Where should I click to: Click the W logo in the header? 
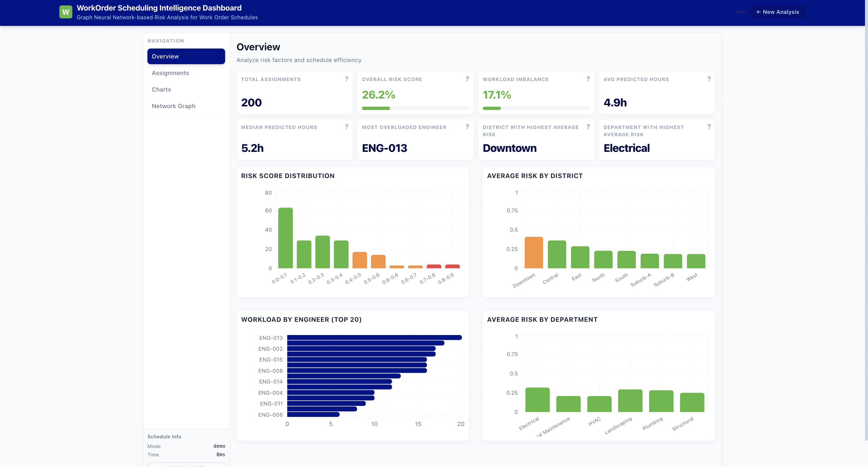66,12
